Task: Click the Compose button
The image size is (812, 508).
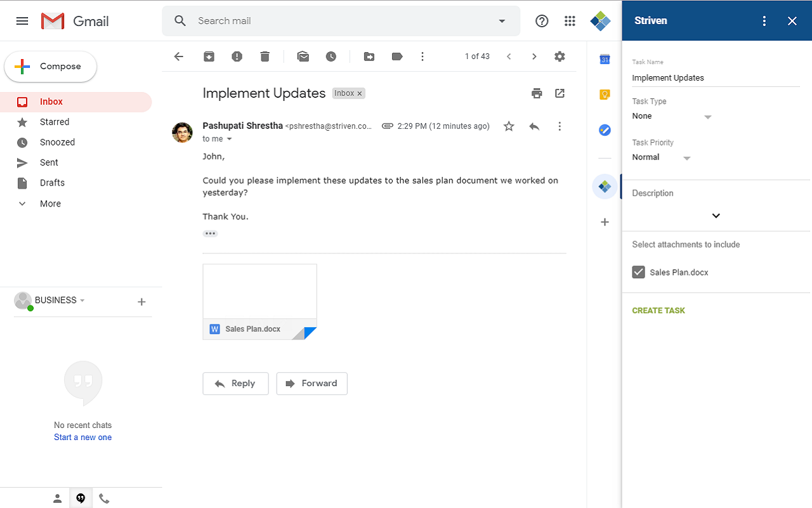Action: [51, 67]
